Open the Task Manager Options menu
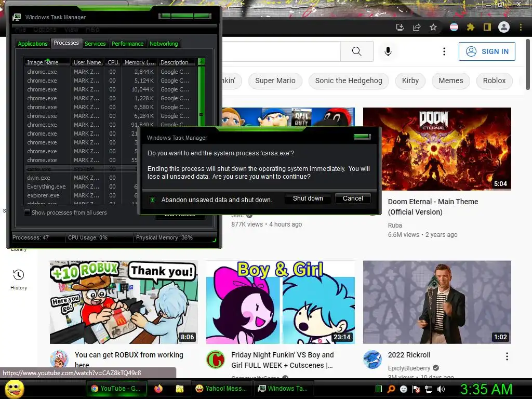 tap(45, 30)
